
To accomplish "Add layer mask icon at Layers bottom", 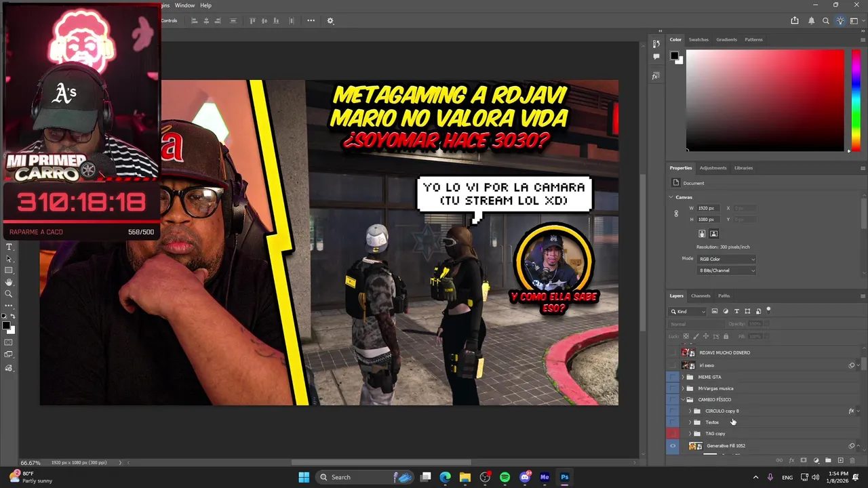I will pos(804,460).
